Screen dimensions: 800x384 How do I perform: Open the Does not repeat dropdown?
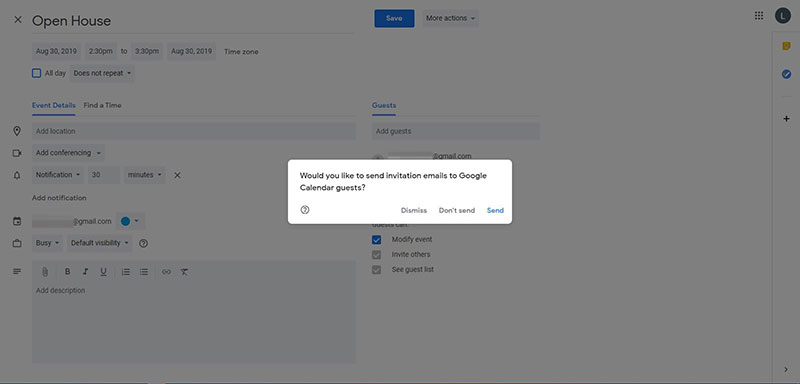click(x=102, y=73)
